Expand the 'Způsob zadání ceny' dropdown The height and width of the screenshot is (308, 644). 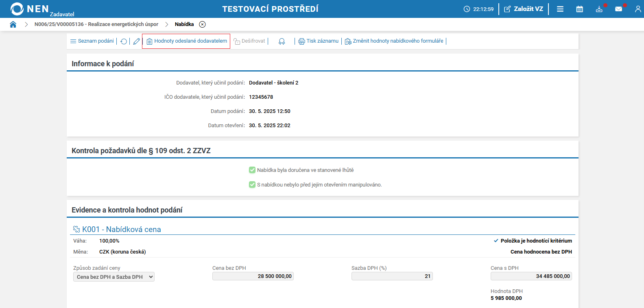click(x=114, y=277)
